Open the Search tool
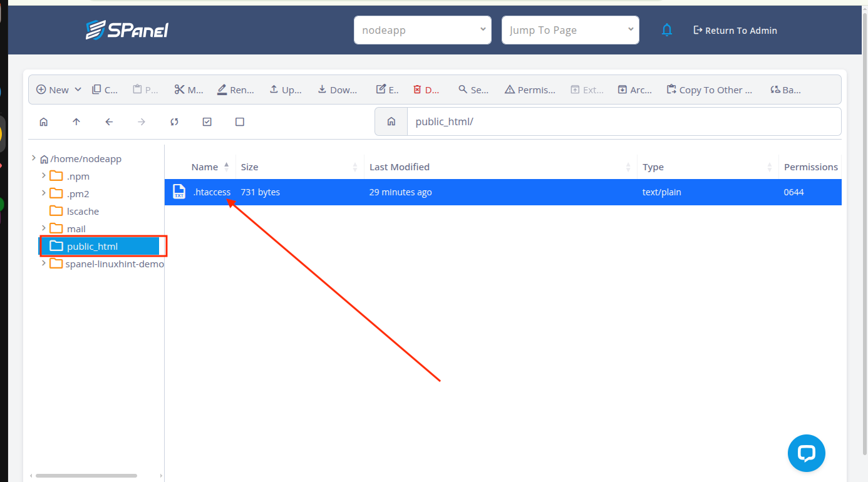This screenshot has height=482, width=868. coord(473,90)
